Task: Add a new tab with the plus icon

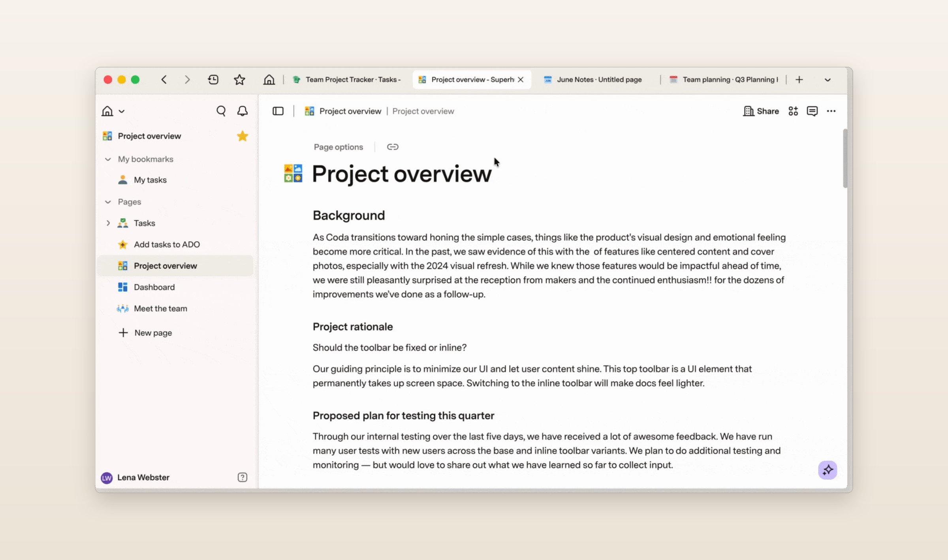Action: point(799,80)
